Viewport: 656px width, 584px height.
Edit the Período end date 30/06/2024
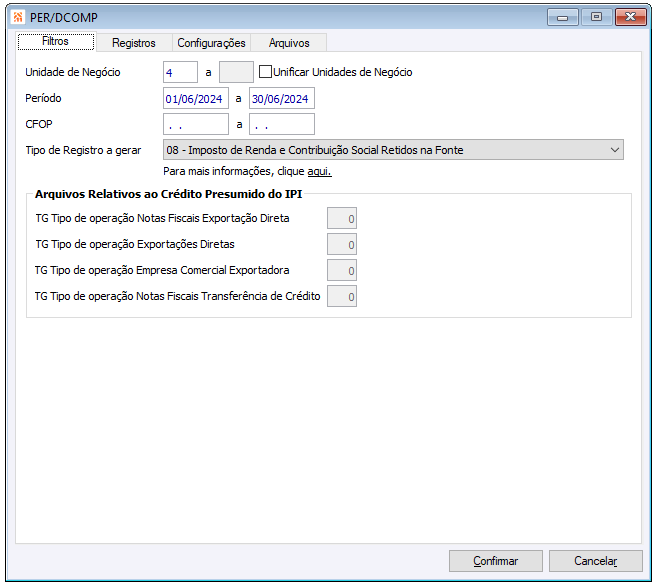pyautogui.click(x=282, y=98)
